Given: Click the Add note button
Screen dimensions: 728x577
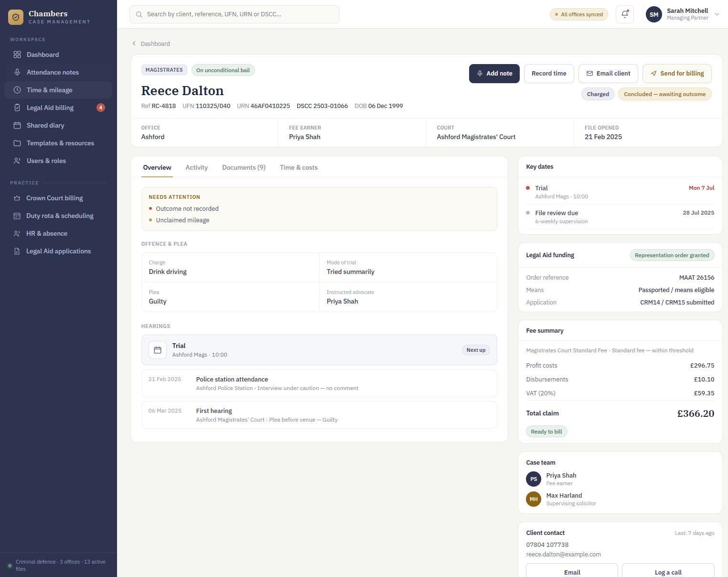Looking at the screenshot, I should [494, 74].
